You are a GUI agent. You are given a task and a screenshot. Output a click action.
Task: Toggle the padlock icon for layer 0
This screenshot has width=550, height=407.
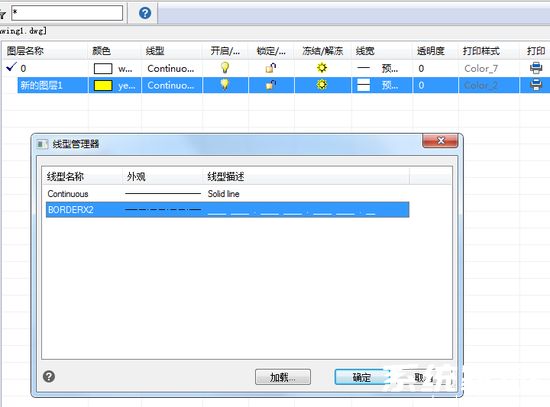pyautogui.click(x=271, y=68)
